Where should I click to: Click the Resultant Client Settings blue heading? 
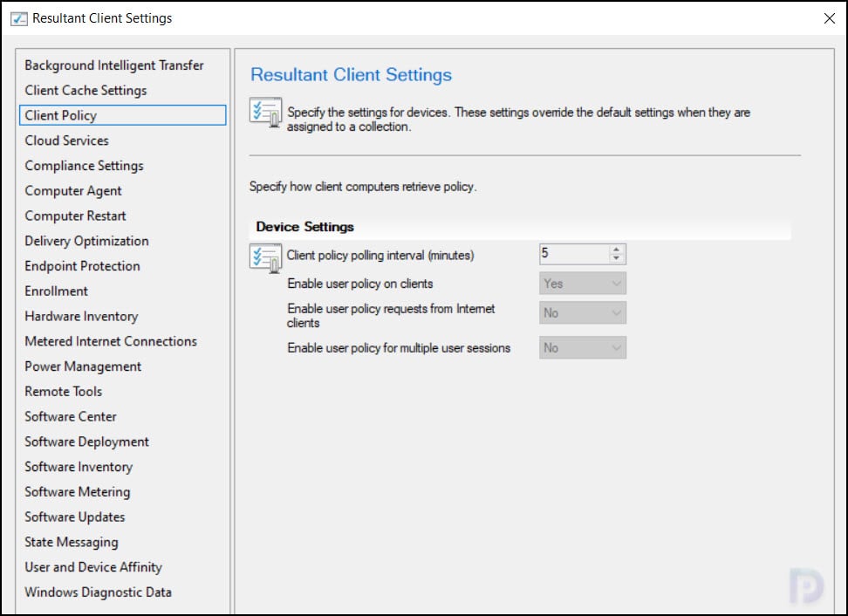351,75
